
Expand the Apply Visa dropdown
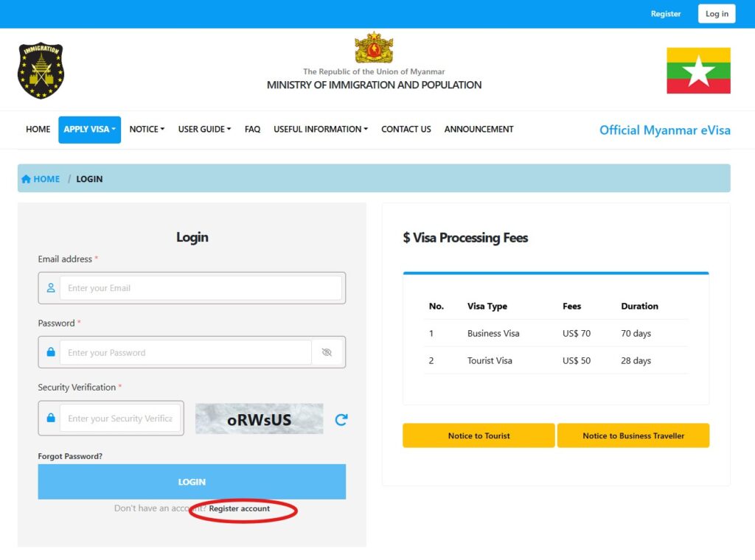click(89, 130)
